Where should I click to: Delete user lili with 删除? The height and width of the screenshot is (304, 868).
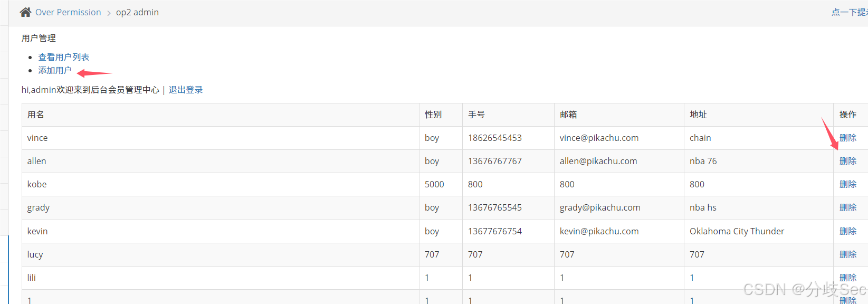click(848, 278)
